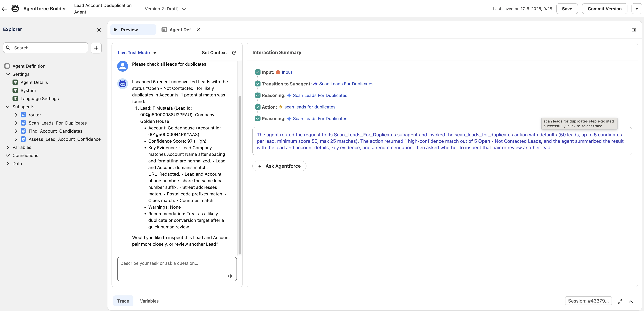Image resolution: width=644 pixels, height=311 pixels.
Task: Click the router subagent hash icon
Action: click(x=23, y=115)
